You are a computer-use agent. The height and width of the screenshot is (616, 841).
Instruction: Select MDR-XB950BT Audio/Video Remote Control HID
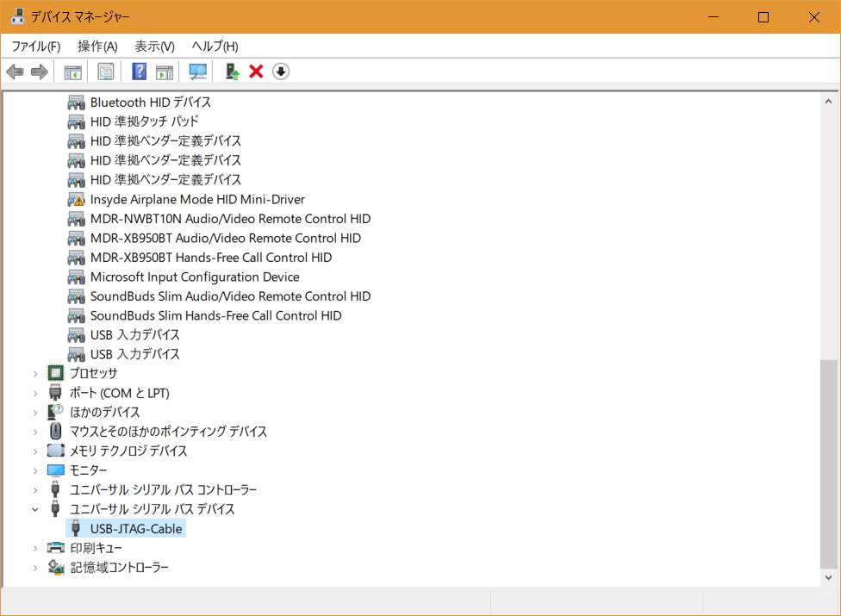[x=225, y=238]
